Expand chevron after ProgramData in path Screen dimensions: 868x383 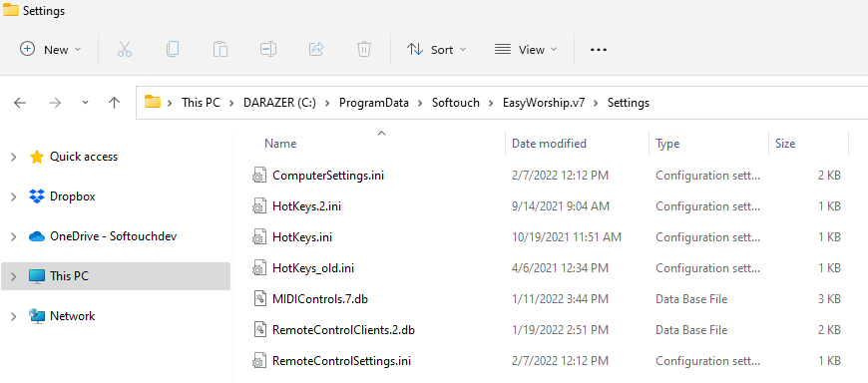[x=421, y=103]
